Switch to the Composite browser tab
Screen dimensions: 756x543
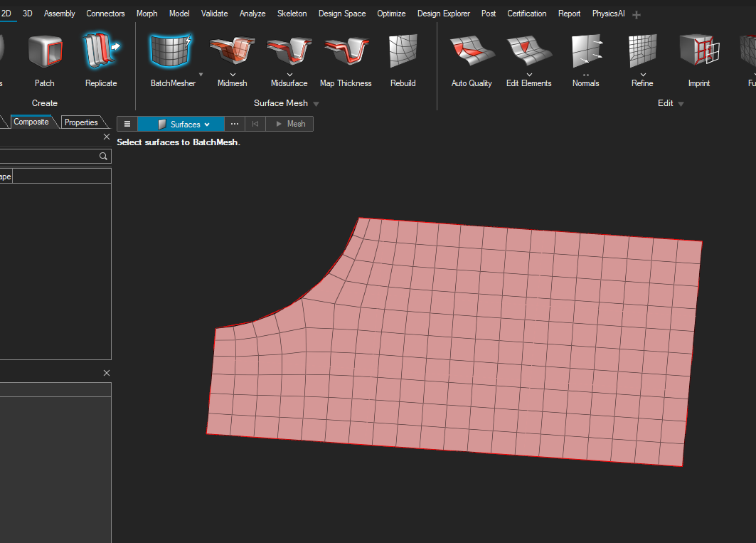[31, 122]
